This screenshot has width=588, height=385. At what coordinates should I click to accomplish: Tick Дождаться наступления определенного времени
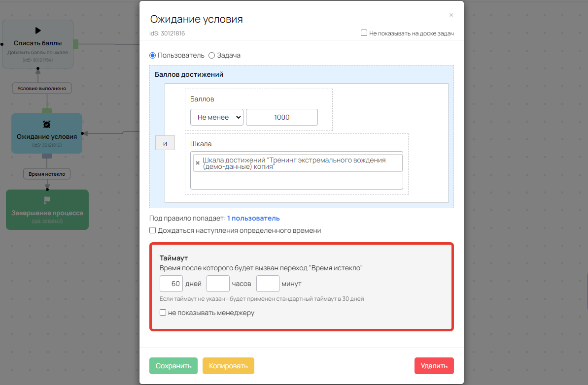point(153,230)
